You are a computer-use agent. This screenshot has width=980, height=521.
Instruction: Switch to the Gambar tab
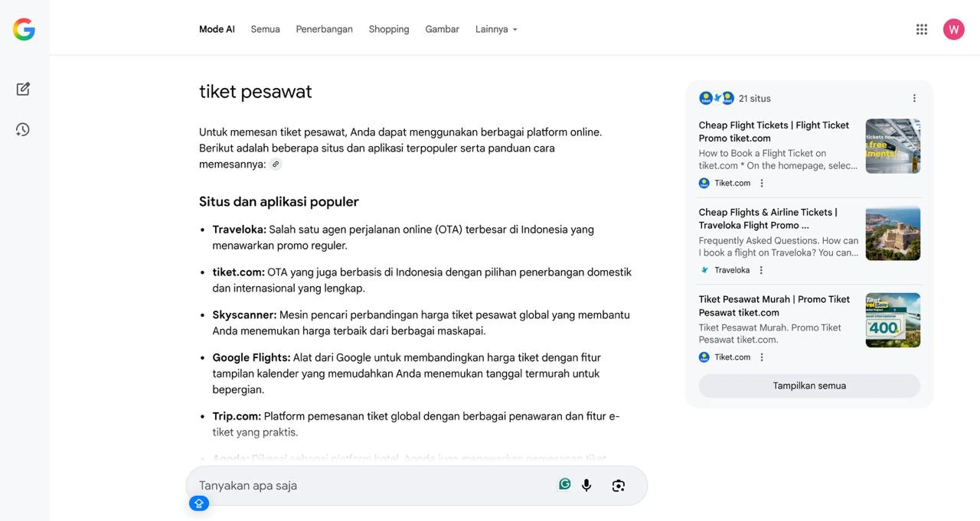(x=442, y=29)
